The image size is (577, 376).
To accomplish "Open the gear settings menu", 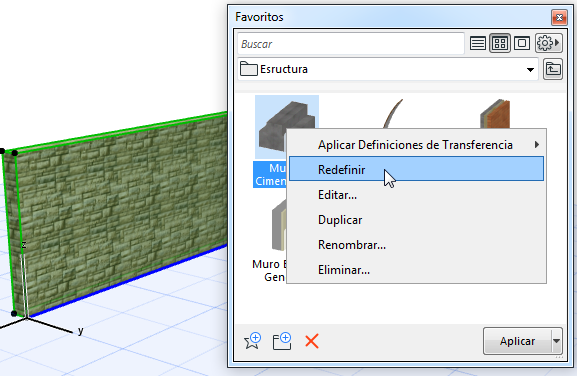I will [549, 43].
